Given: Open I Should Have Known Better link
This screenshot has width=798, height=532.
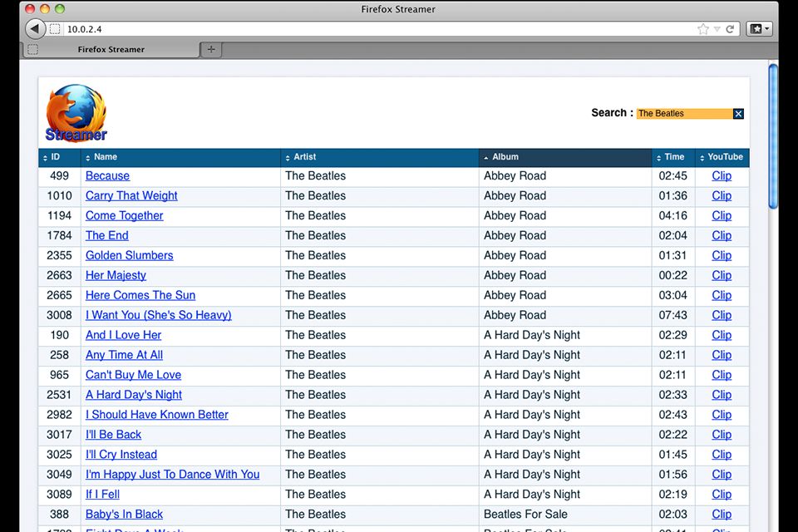Looking at the screenshot, I should (x=157, y=415).
